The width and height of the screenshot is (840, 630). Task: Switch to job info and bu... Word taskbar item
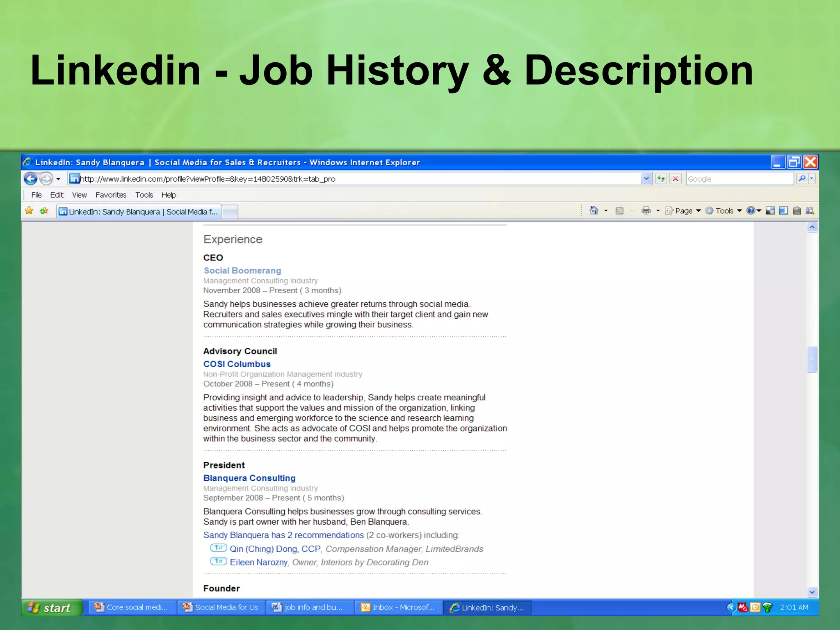(x=310, y=607)
